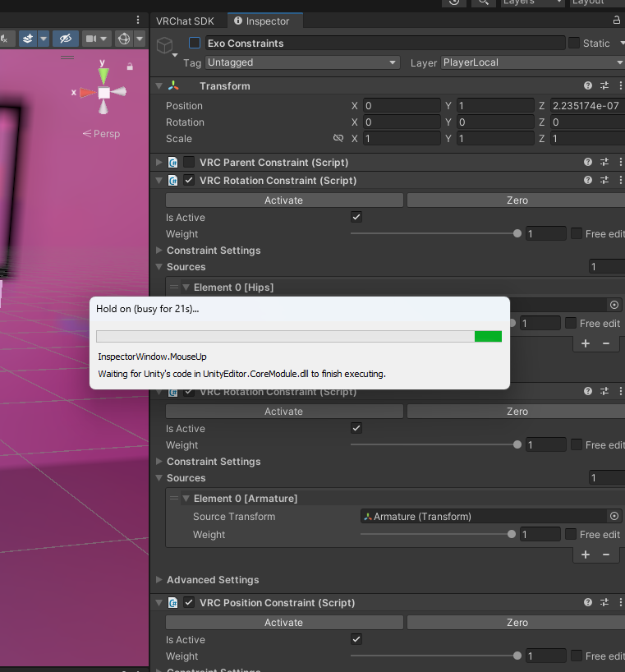Click the Inspector lock icon
The width and height of the screenshot is (625, 672).
[617, 21]
